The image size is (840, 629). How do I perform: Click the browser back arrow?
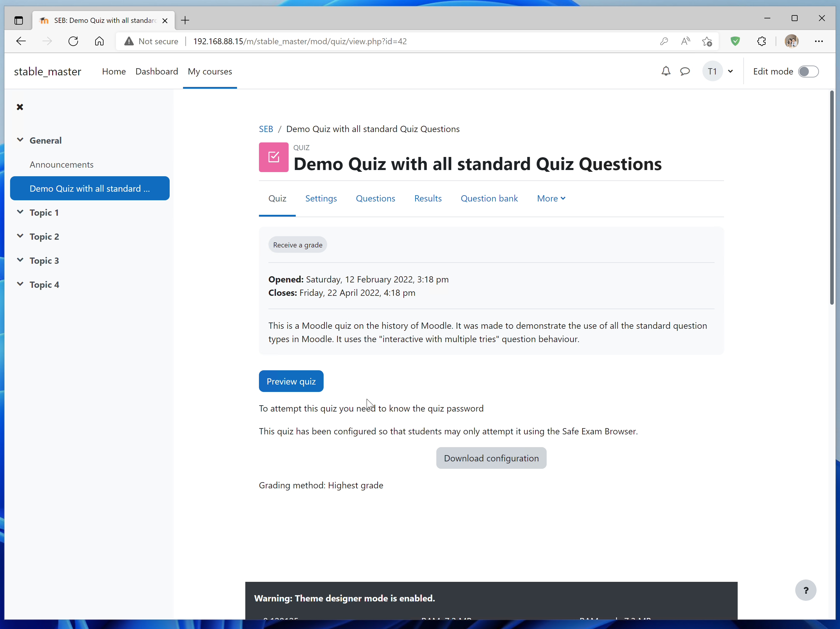click(21, 41)
